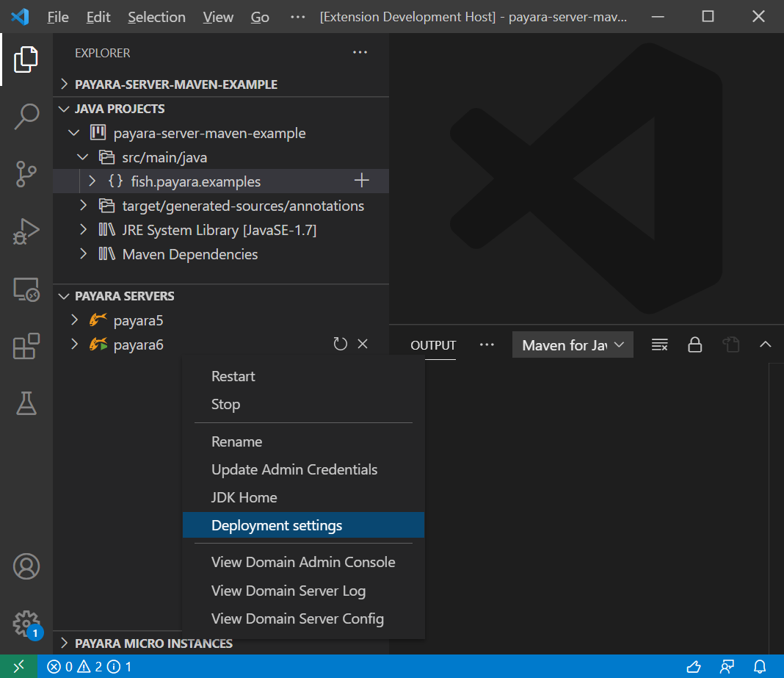Toggle auto-scrolling lock in the Output panel
The height and width of the screenshot is (678, 784).
pos(694,345)
